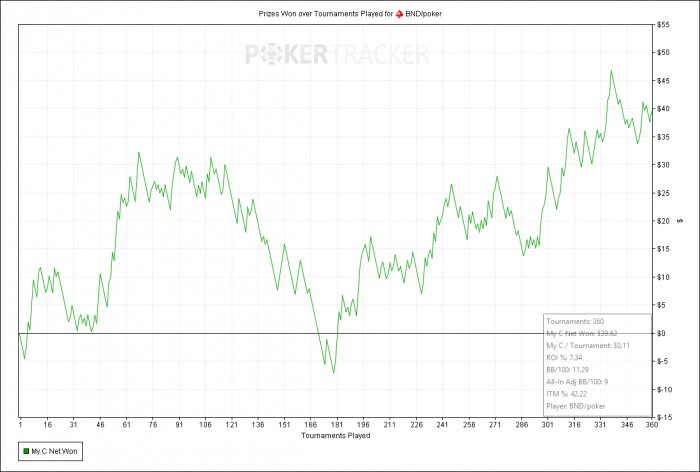Screen dimensions: 700x472
Task: Click the $10 y-axis label
Action: pos(663,277)
